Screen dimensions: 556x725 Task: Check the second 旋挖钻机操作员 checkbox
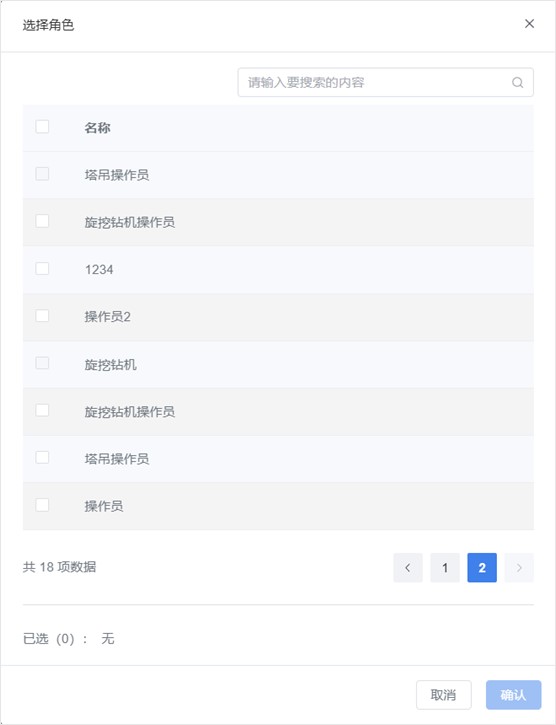(42, 410)
